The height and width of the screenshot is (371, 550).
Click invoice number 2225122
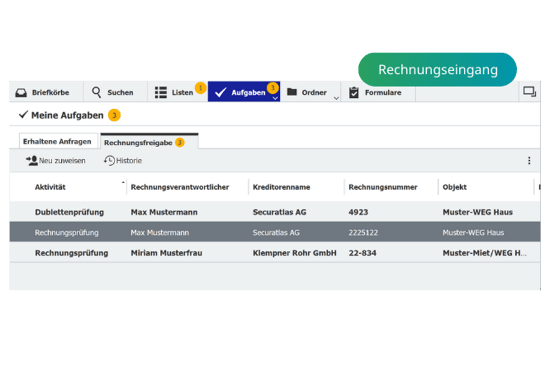pyautogui.click(x=363, y=232)
